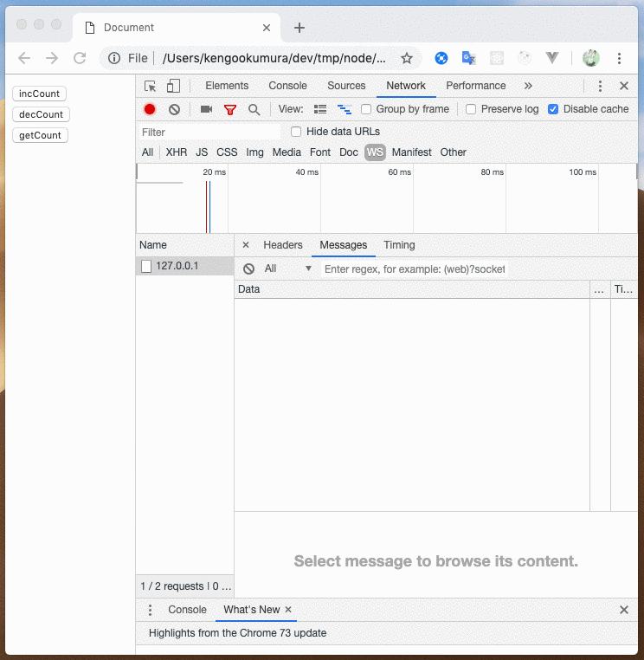Switch to the Console tab
The height and width of the screenshot is (660, 644).
pyautogui.click(x=287, y=86)
